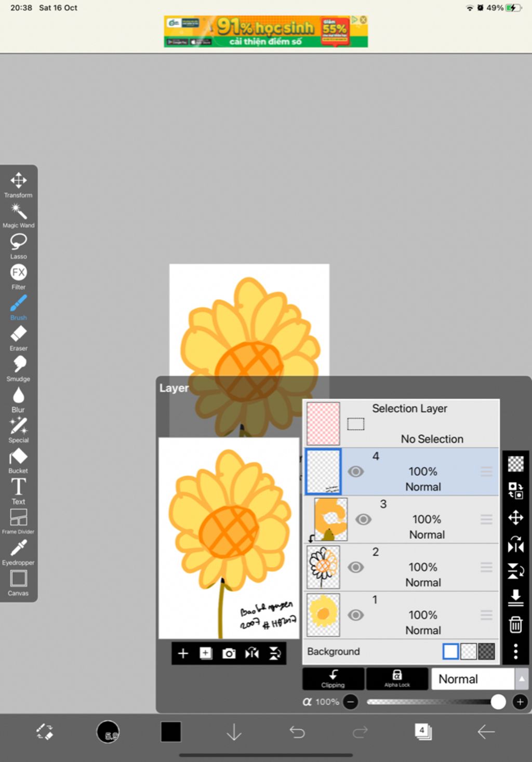
Task: Click the checkerboard clear layer icon
Action: 515,463
